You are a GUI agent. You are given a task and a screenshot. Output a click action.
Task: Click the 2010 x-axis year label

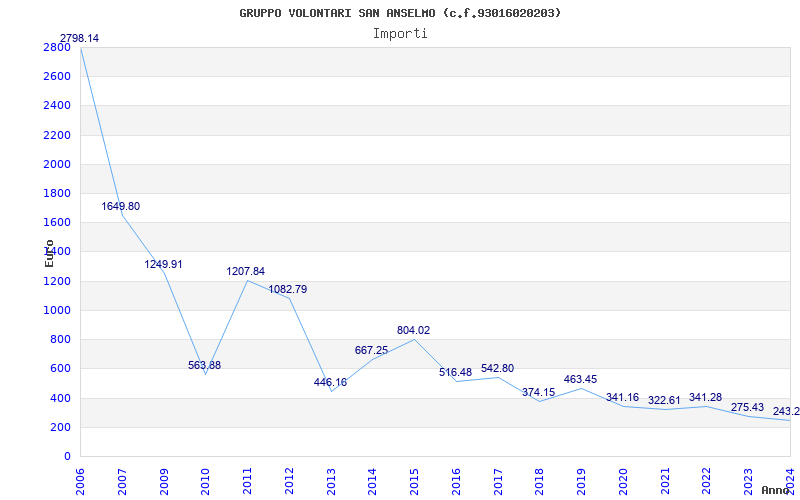(206, 482)
